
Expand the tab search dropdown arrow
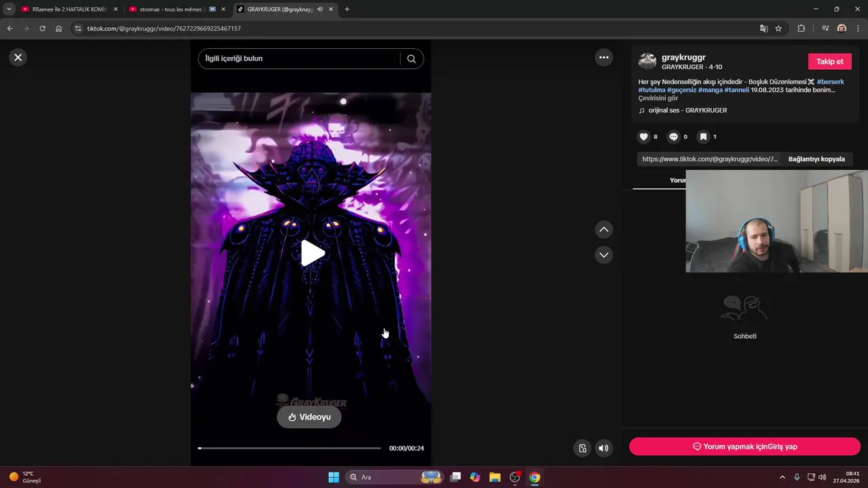click(9, 9)
